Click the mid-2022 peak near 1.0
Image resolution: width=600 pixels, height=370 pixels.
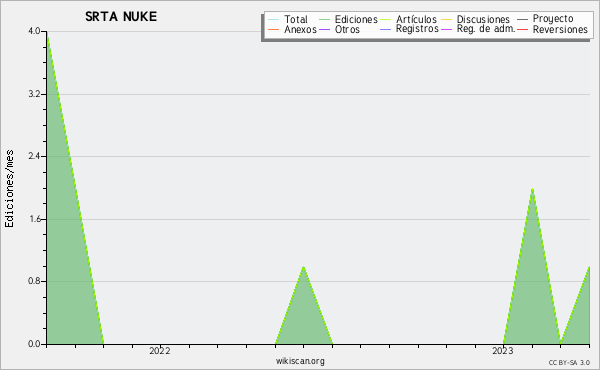(303, 266)
